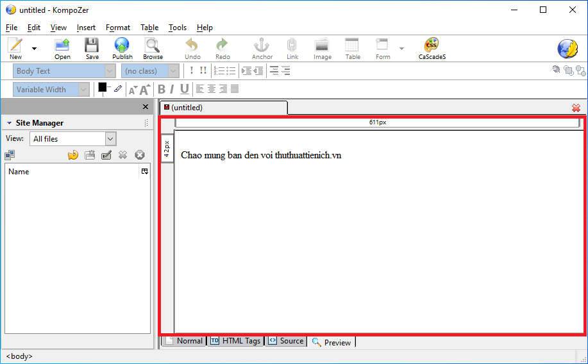The width and height of the screenshot is (588, 364).
Task: Click the Browse toolbar icon
Action: tap(153, 48)
